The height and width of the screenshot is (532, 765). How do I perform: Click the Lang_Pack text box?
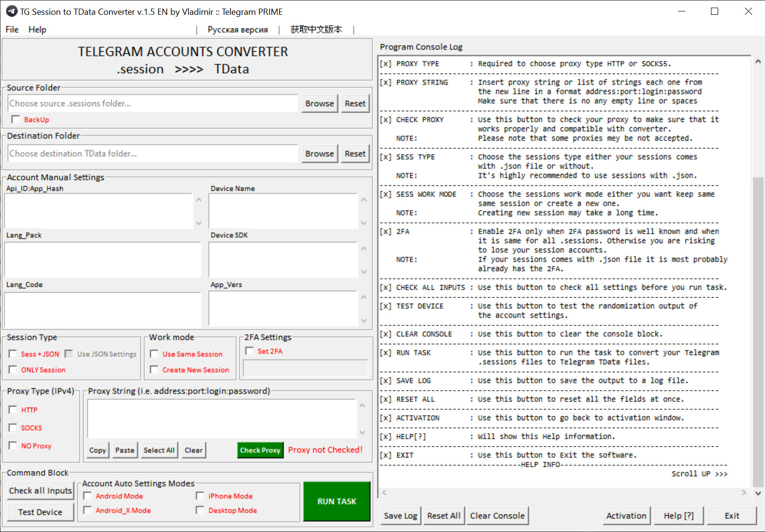click(103, 260)
